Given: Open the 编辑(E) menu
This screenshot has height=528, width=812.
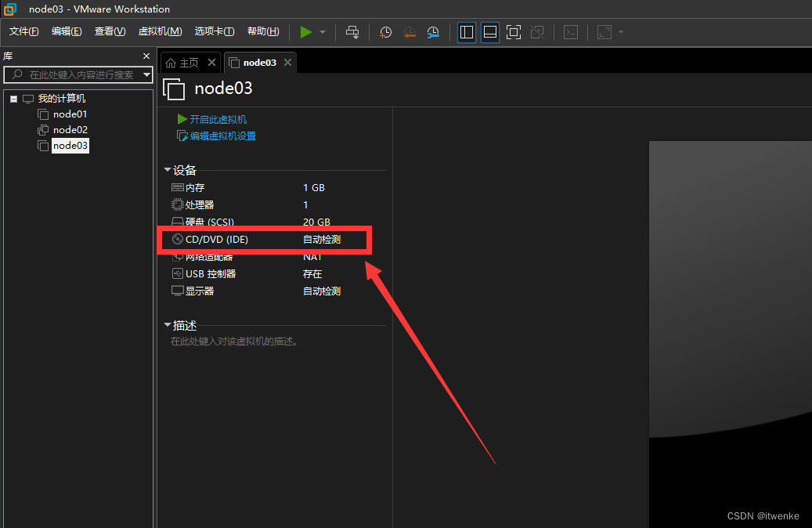Looking at the screenshot, I should click(x=67, y=31).
